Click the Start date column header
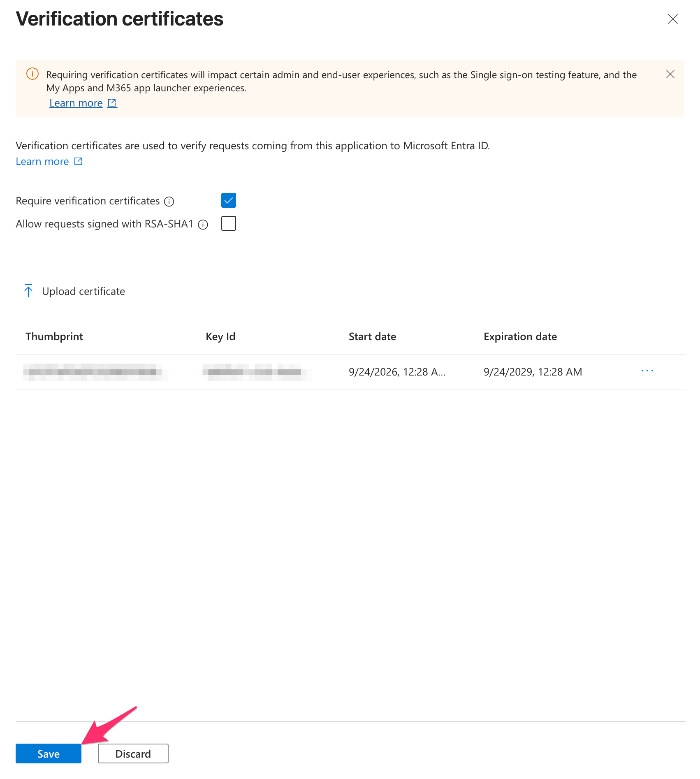The width and height of the screenshot is (700, 779). coord(372,336)
